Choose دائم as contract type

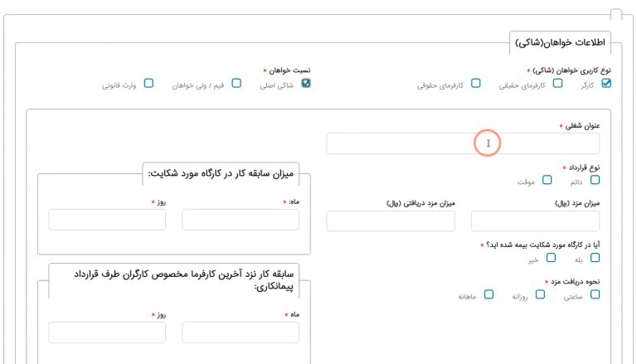pos(595,180)
